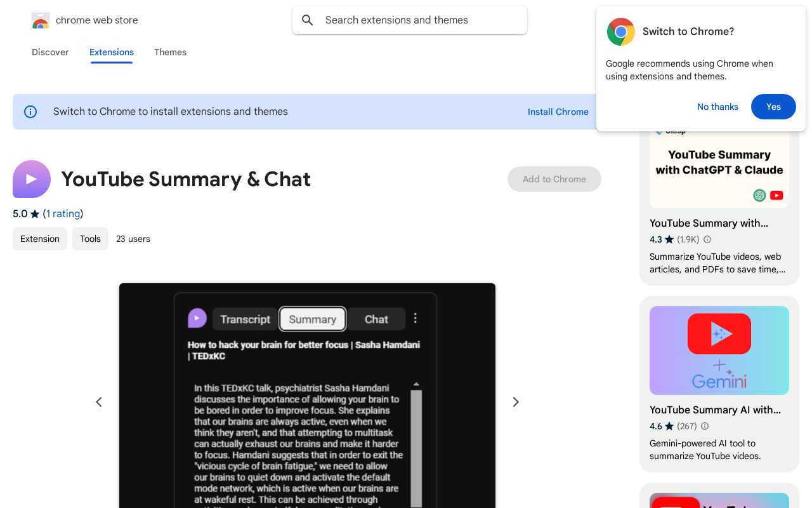Click the search magnifier icon

(x=307, y=20)
